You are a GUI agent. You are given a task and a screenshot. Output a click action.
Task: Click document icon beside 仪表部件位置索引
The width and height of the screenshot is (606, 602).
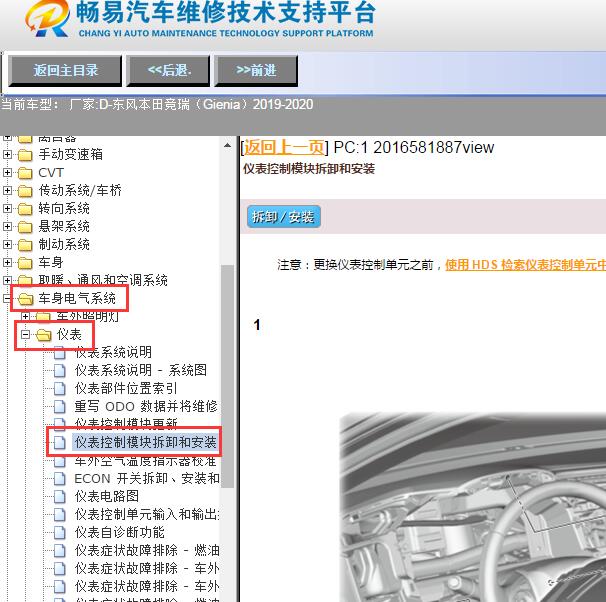point(59,388)
